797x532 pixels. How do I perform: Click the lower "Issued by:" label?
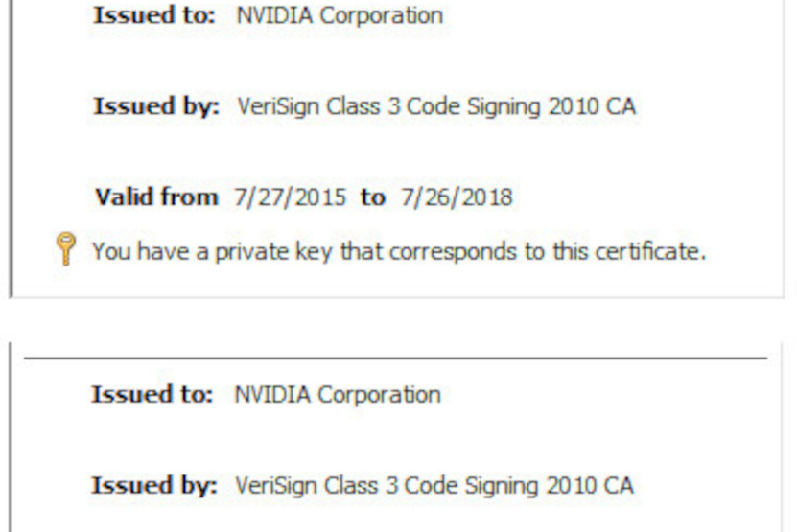(154, 485)
